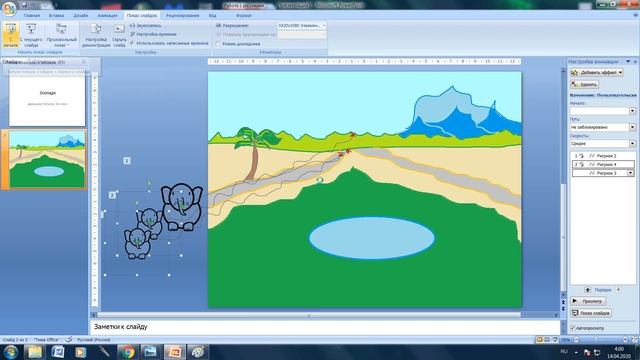640x360 pixels.
Task: Open the Формат ribbon tab
Action: [x=244, y=16]
